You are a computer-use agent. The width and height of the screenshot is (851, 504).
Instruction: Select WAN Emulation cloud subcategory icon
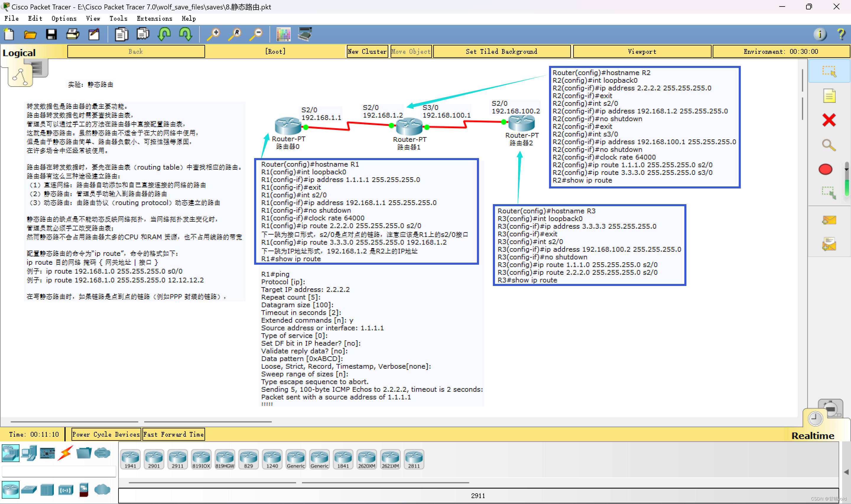[x=102, y=490]
